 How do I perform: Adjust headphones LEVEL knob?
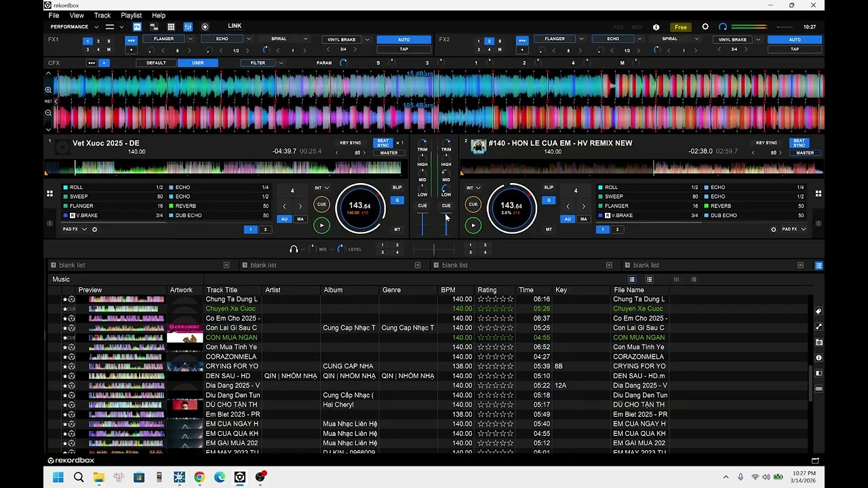(340, 249)
